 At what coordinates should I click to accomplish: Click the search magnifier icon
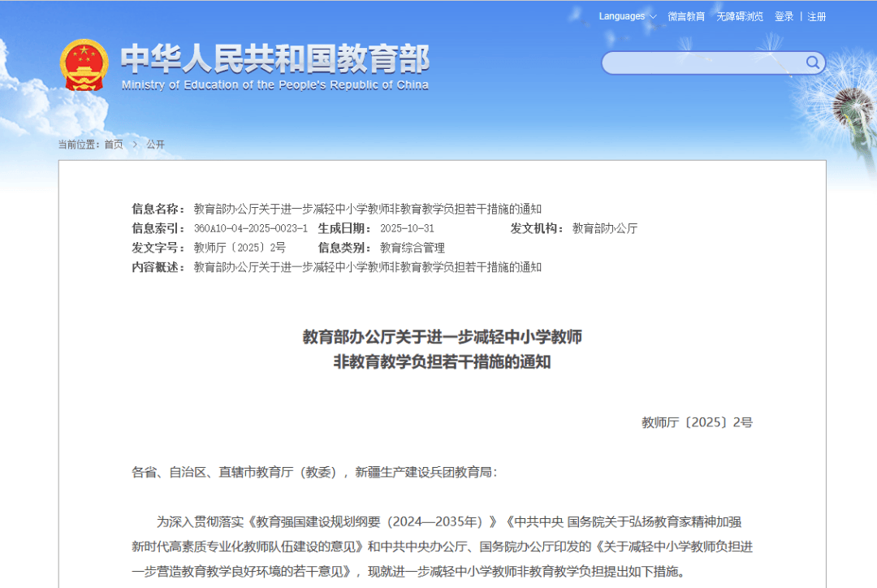pyautogui.click(x=813, y=62)
